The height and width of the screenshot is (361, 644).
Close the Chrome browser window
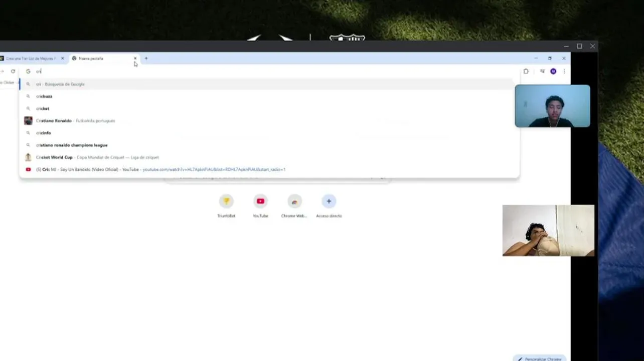(x=564, y=59)
